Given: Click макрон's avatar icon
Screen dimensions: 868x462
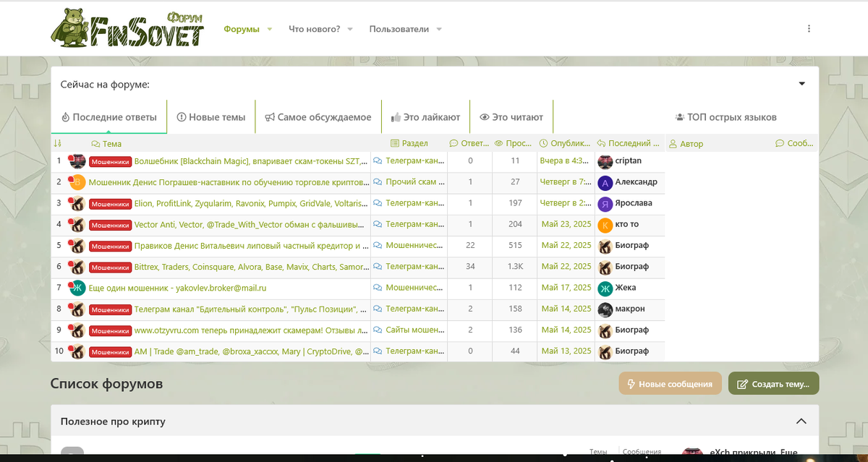Looking at the screenshot, I should click(605, 309).
